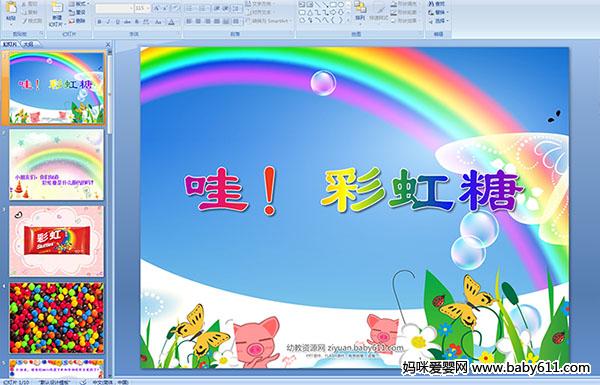Open the font size dropdown
Image resolution: width=600 pixels, height=385 pixels.
[148, 8]
